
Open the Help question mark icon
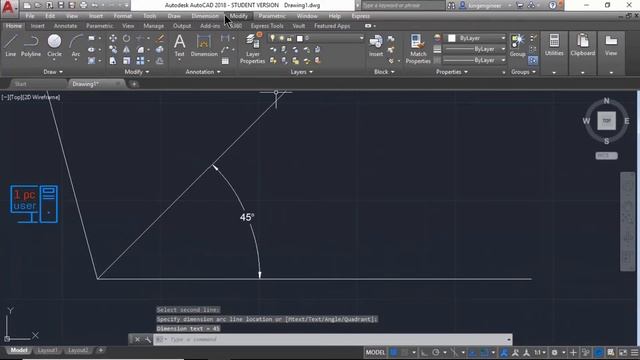552,5
